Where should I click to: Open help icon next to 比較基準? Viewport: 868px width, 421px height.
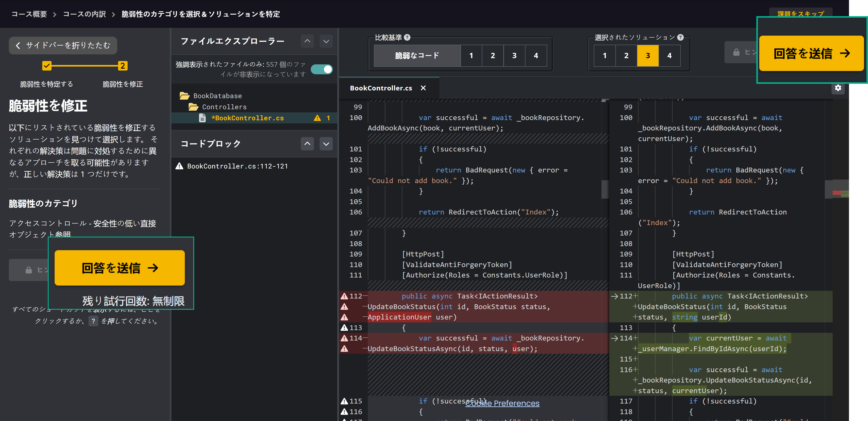tap(407, 37)
